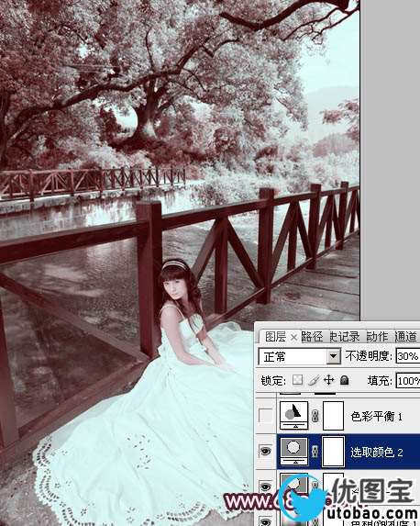This screenshot has width=420, height=526.
Task: Click the mask link icon on 色彩平衡 1
Action: [x=315, y=417]
